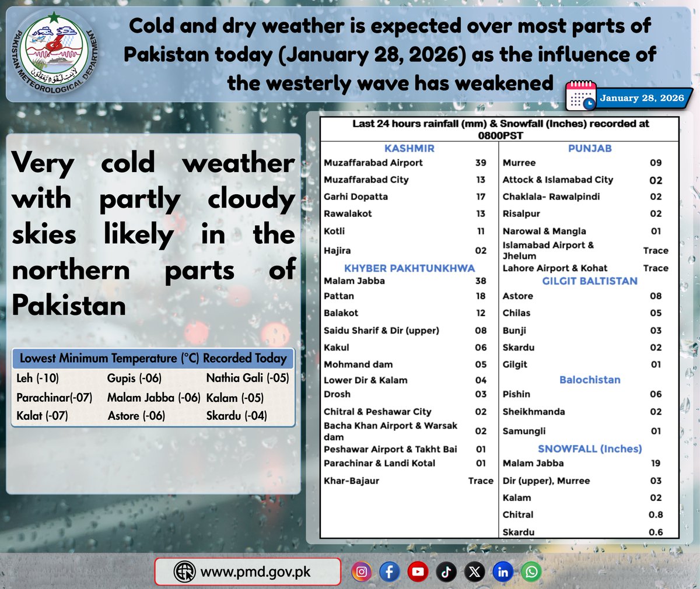The width and height of the screenshot is (700, 589).
Task: Open the LinkedIn icon
Action: coord(503,572)
